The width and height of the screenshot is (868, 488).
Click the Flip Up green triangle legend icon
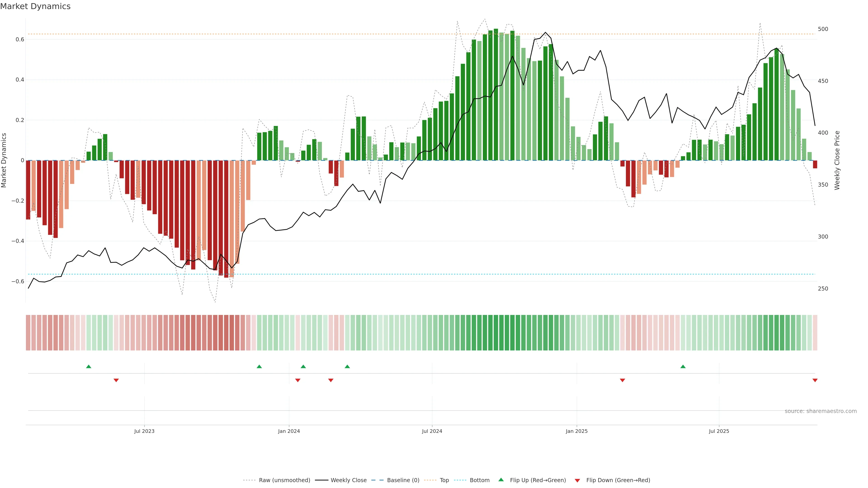[501, 480]
